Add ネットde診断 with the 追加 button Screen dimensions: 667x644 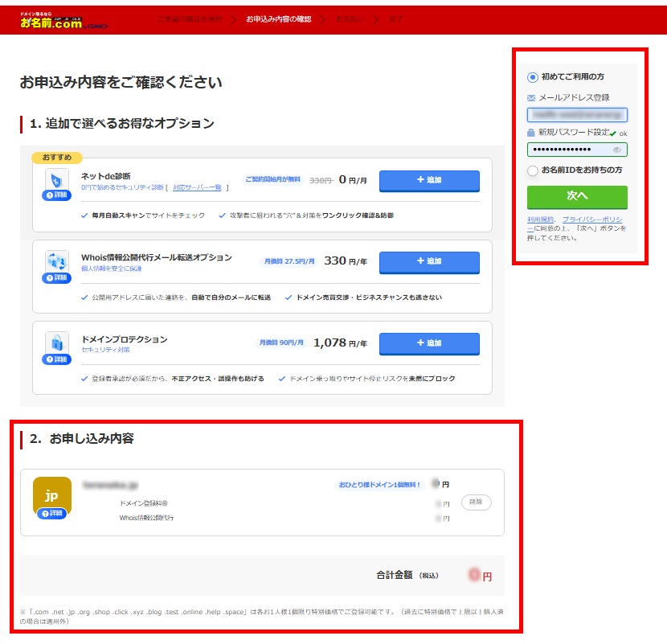coord(429,180)
